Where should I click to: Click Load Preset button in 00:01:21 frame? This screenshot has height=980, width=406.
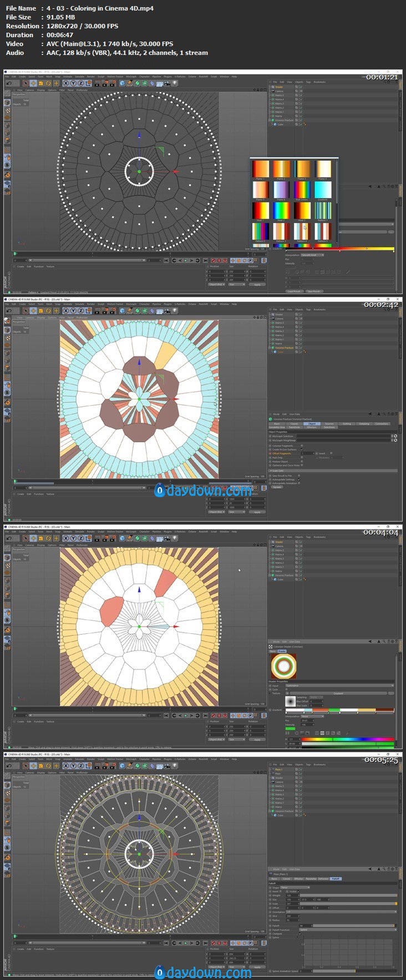tap(295, 291)
